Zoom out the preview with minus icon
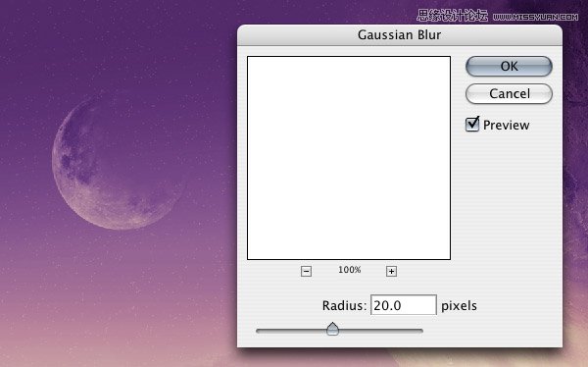Image resolution: width=588 pixels, height=367 pixels. 306,271
